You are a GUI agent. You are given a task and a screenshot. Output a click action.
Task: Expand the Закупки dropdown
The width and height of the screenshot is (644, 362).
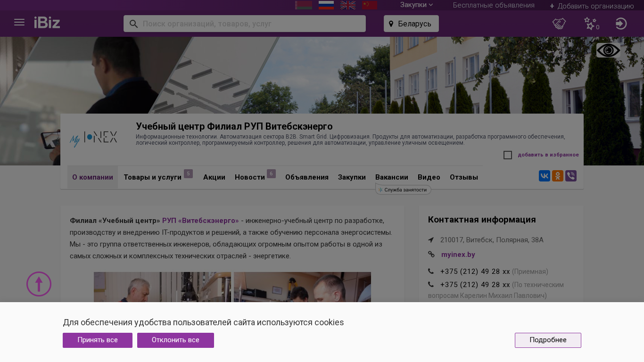(417, 5)
